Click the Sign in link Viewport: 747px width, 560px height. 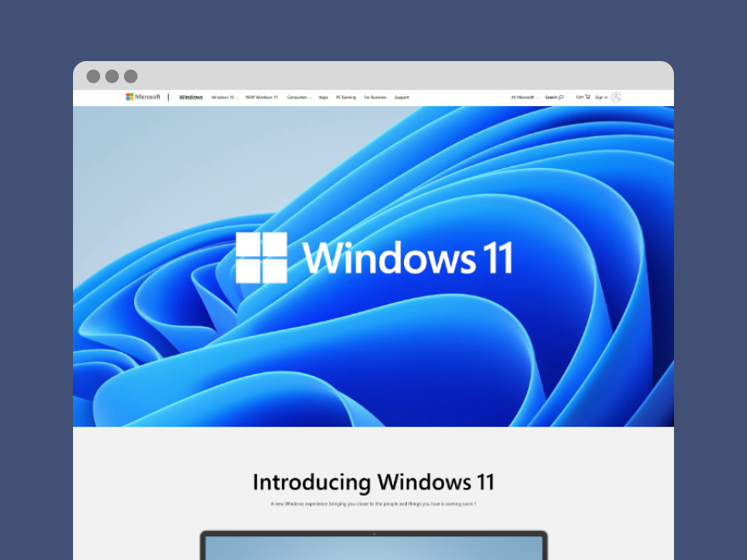[603, 97]
